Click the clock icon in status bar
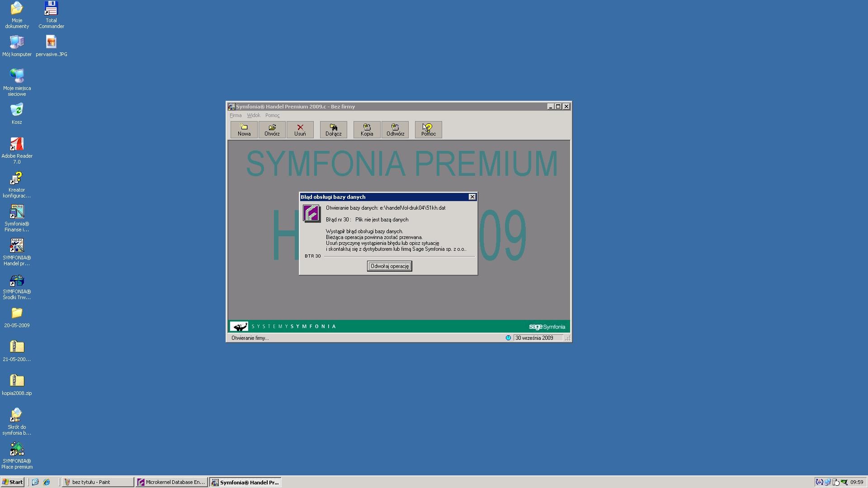 (508, 338)
